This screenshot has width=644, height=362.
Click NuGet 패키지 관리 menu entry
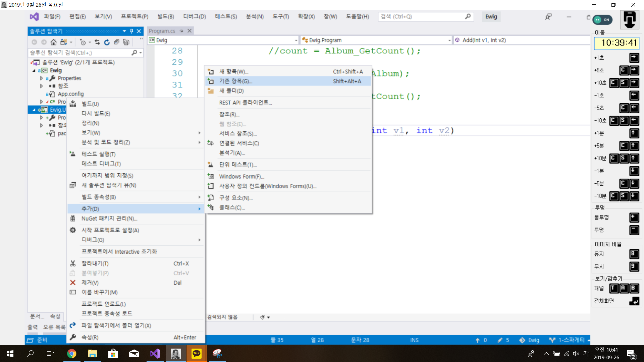click(109, 219)
